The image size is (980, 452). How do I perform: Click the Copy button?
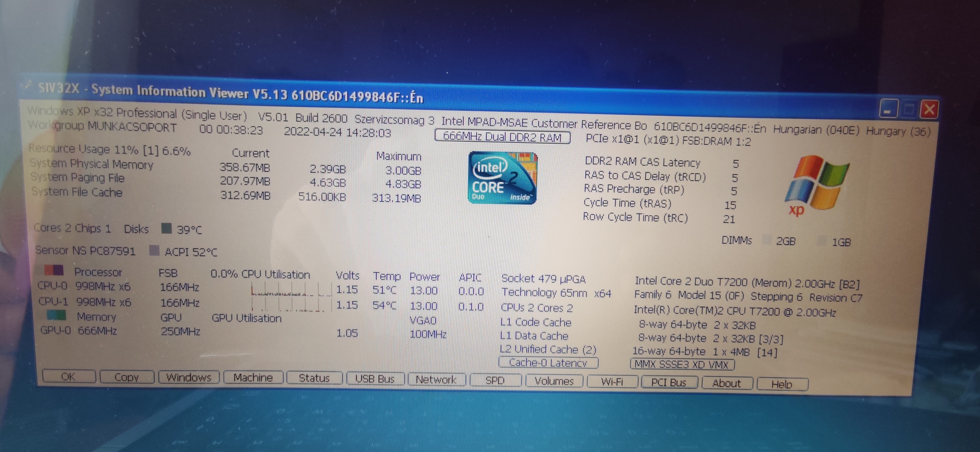coord(127,377)
